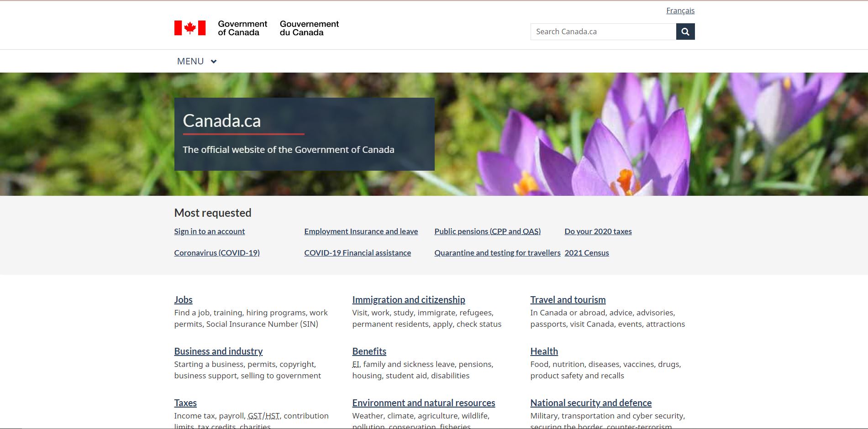
Task: Click the Canadian flag logo
Action: click(190, 28)
